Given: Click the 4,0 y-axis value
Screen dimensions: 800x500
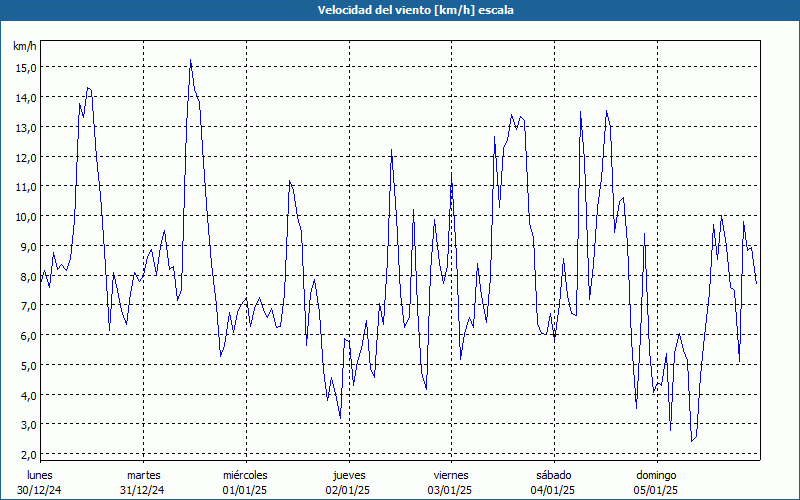Looking at the screenshot, I should pos(28,395).
